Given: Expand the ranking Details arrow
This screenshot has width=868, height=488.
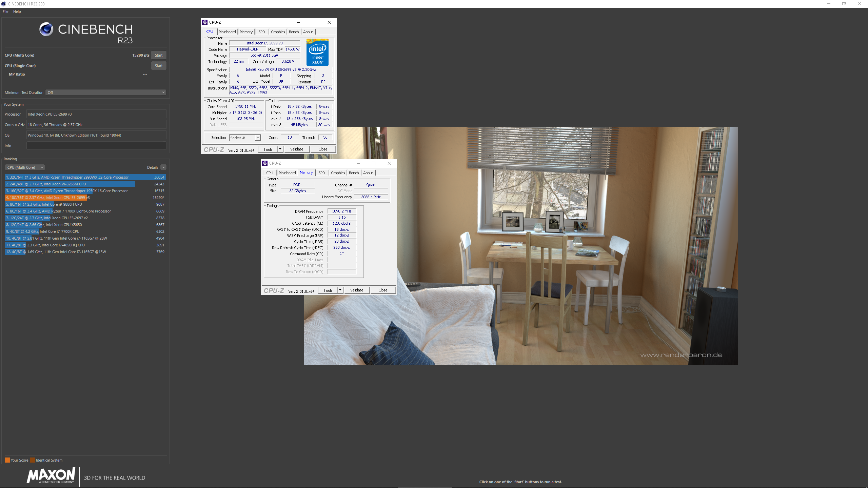Looking at the screenshot, I should (163, 167).
